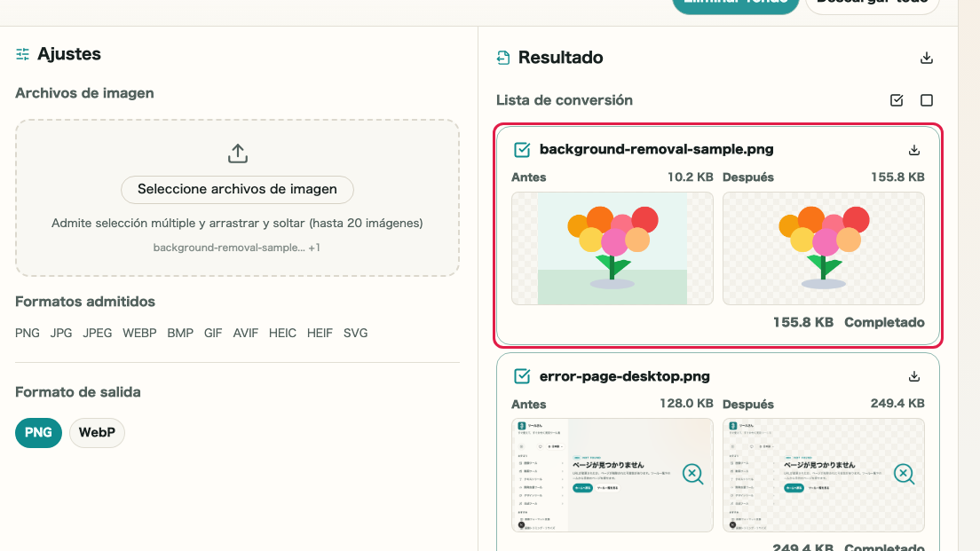The image size is (980, 551).
Task: Click the 128.0 KB Antes size
Action: click(686, 404)
